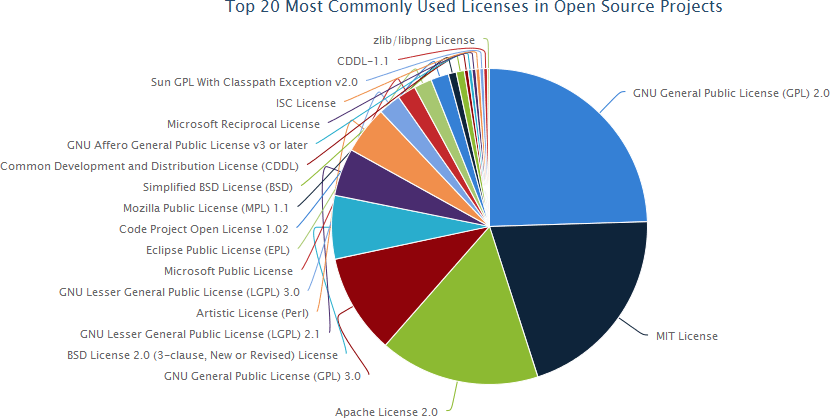This screenshot has width=830, height=418.
Task: Select the Microsoft Public License label
Action: tap(228, 271)
